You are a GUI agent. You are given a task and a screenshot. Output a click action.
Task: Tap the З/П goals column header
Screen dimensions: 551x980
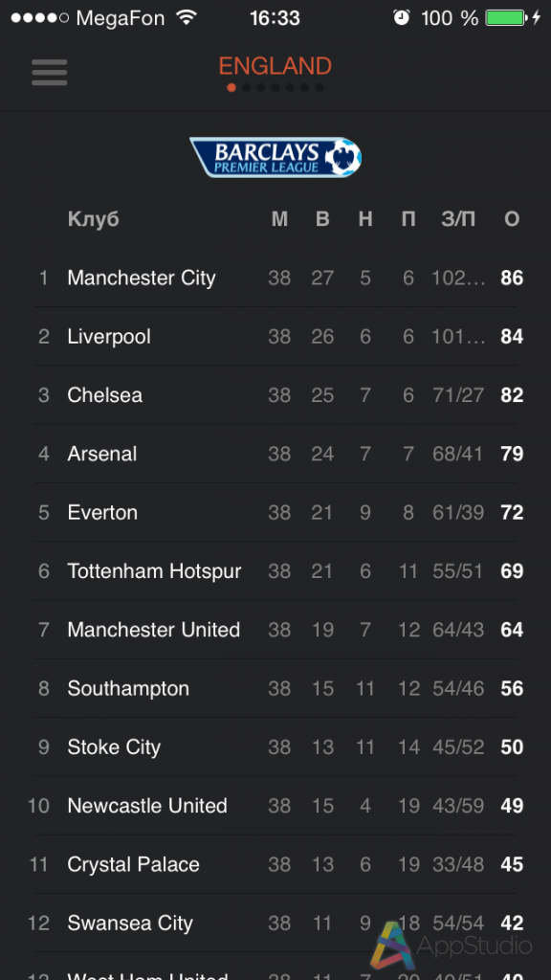458,219
